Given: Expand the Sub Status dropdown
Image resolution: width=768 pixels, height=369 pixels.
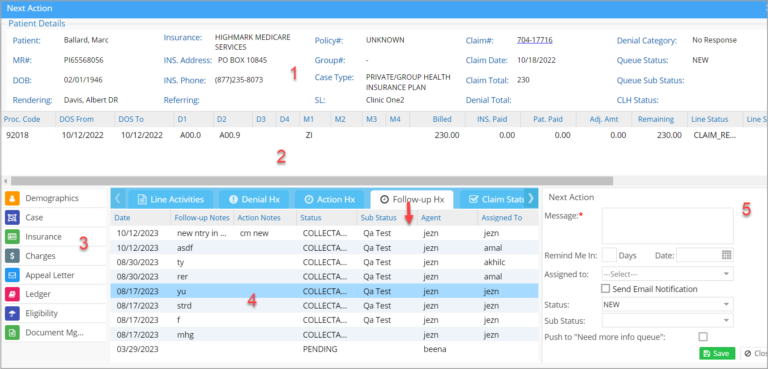Looking at the screenshot, I should pos(668,321).
